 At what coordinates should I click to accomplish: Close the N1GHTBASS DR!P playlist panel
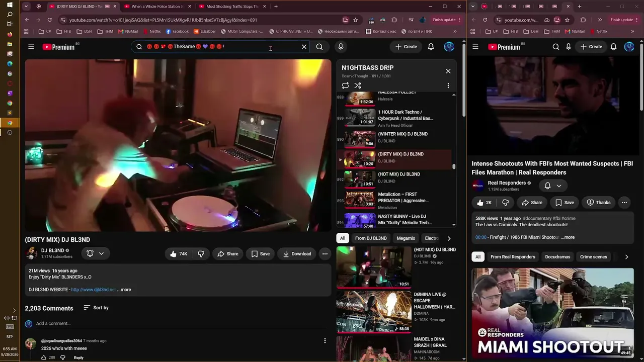(x=448, y=71)
